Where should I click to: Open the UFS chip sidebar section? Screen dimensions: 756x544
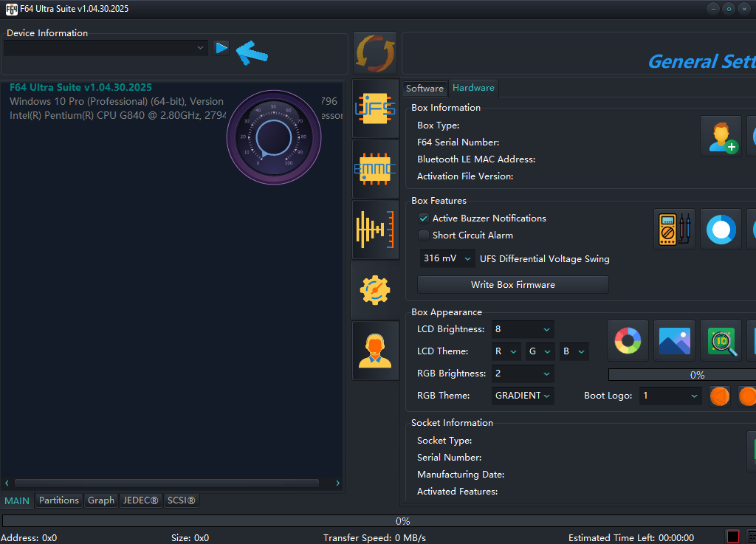pyautogui.click(x=375, y=109)
